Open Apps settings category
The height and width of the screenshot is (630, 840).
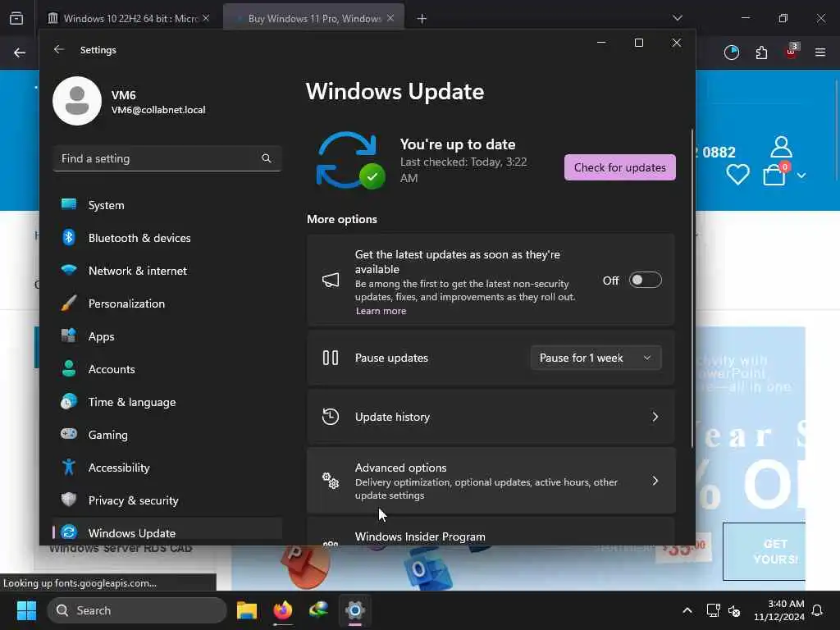(x=167, y=336)
